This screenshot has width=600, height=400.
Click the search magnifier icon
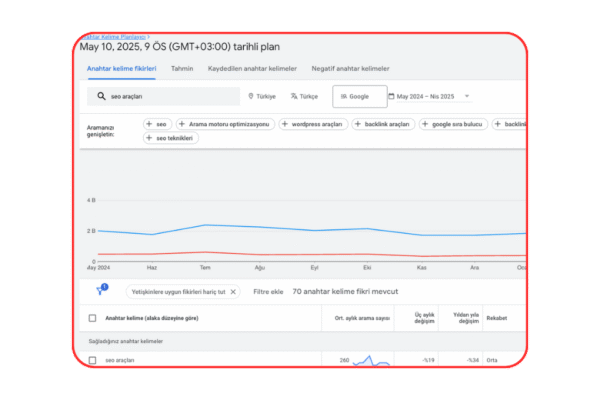click(x=101, y=96)
